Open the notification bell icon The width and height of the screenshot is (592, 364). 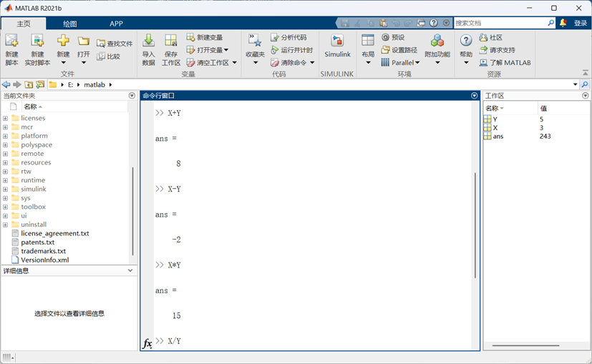click(x=563, y=23)
